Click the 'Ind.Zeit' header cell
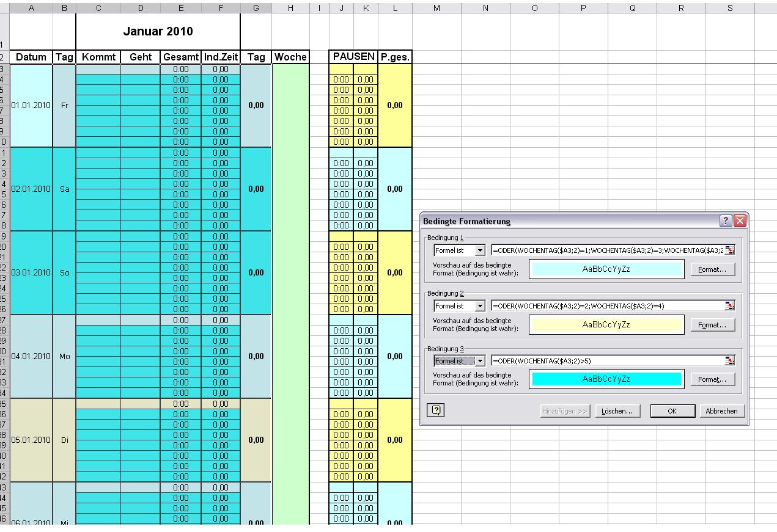Viewport: 777px width, 532px height. pos(220,57)
